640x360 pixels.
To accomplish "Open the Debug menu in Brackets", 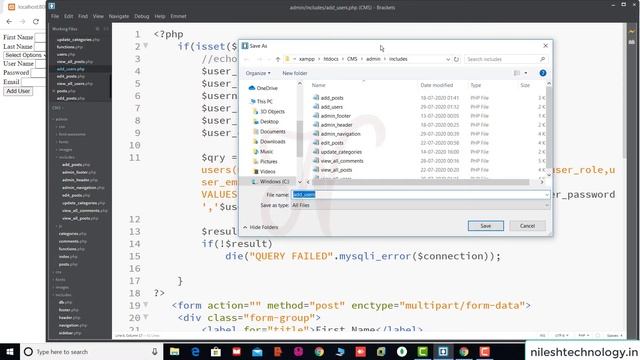I will 142,16.
